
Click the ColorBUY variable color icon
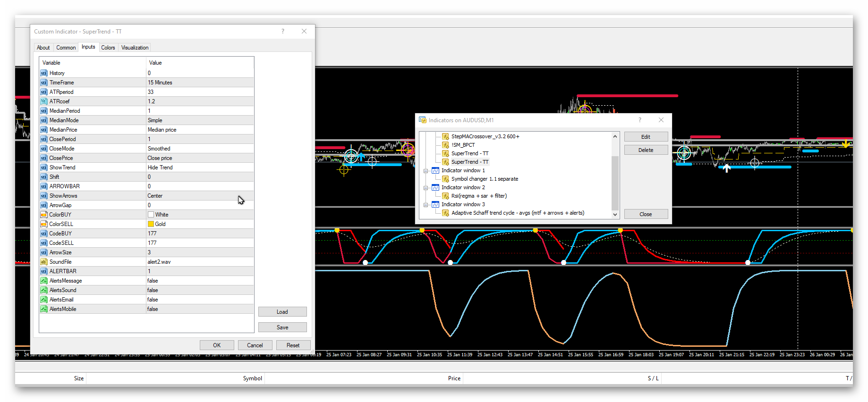(x=44, y=215)
